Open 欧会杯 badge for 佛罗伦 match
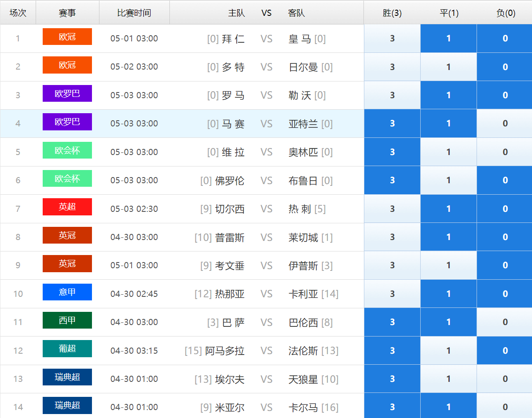 (67, 178)
